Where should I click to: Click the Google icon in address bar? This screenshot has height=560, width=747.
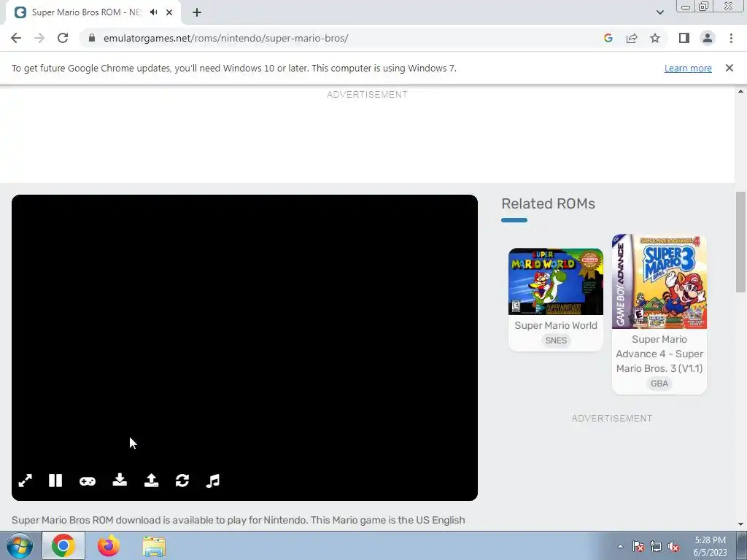pyautogui.click(x=608, y=38)
